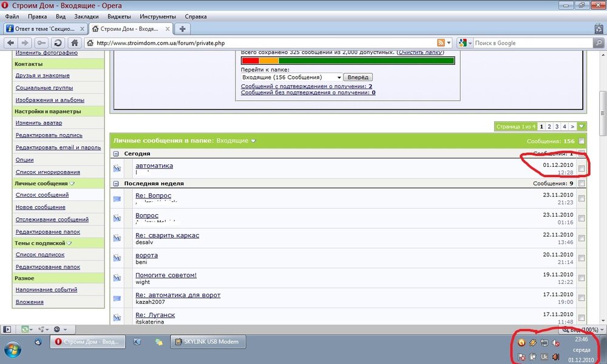Click the RSS feed icon in address bar
Viewport: 607px width, 364px height.
coord(441,43)
